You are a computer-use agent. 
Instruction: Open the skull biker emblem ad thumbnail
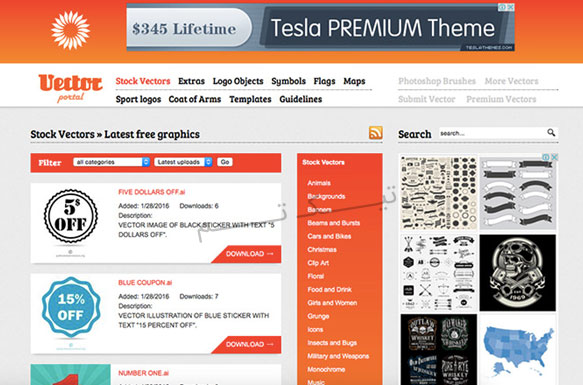(518, 273)
